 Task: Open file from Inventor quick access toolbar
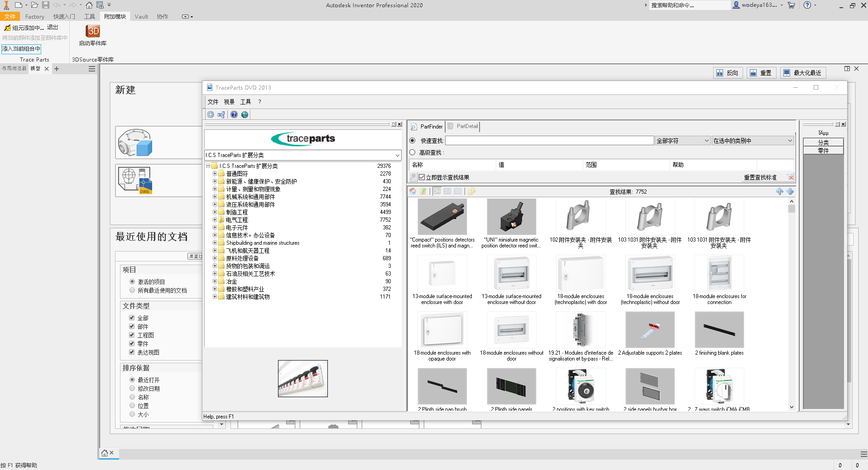(x=34, y=5)
